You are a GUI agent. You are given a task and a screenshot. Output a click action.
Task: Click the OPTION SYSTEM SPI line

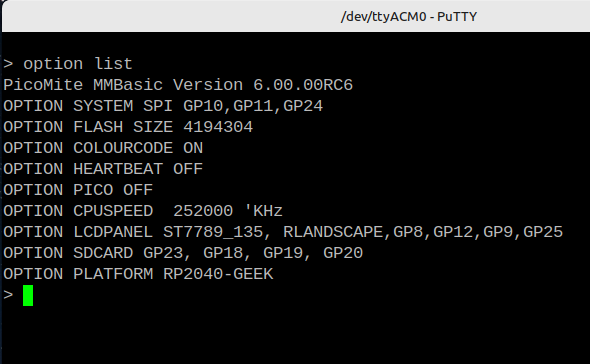click(163, 106)
